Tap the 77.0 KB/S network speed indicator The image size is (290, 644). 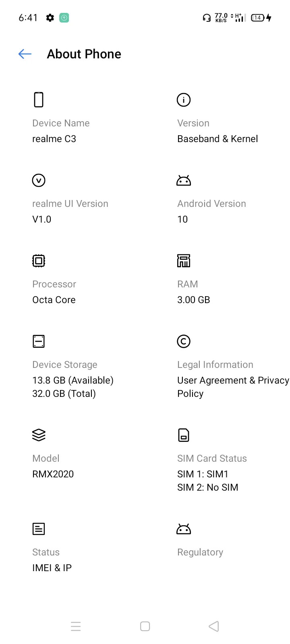tap(221, 18)
